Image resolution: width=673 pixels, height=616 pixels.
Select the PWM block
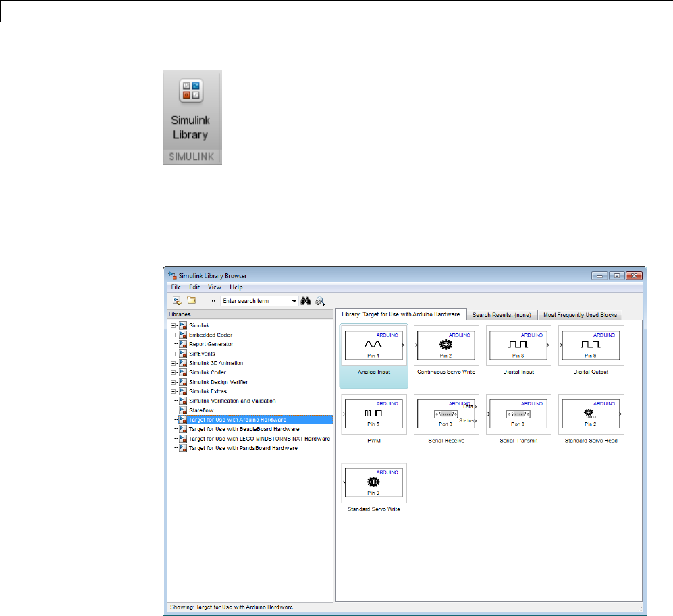pyautogui.click(x=374, y=419)
